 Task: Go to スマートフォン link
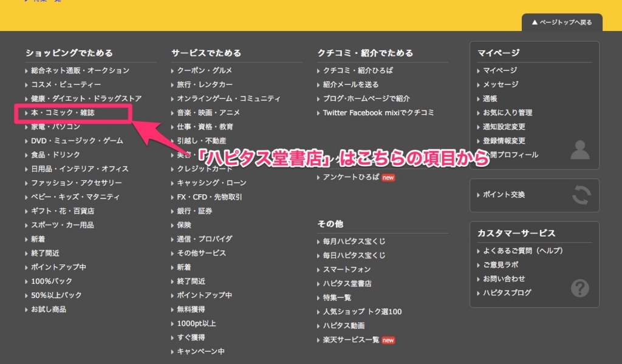coord(347,269)
